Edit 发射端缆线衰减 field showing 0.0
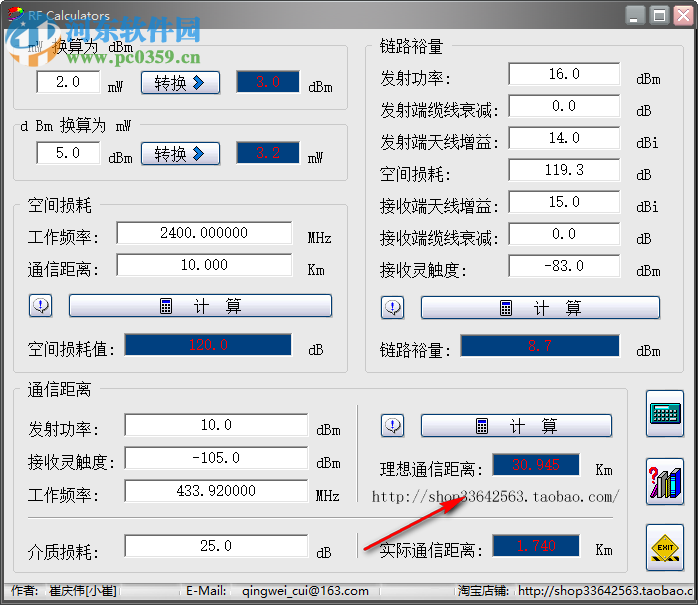The height and width of the screenshot is (605, 698). 564,106
